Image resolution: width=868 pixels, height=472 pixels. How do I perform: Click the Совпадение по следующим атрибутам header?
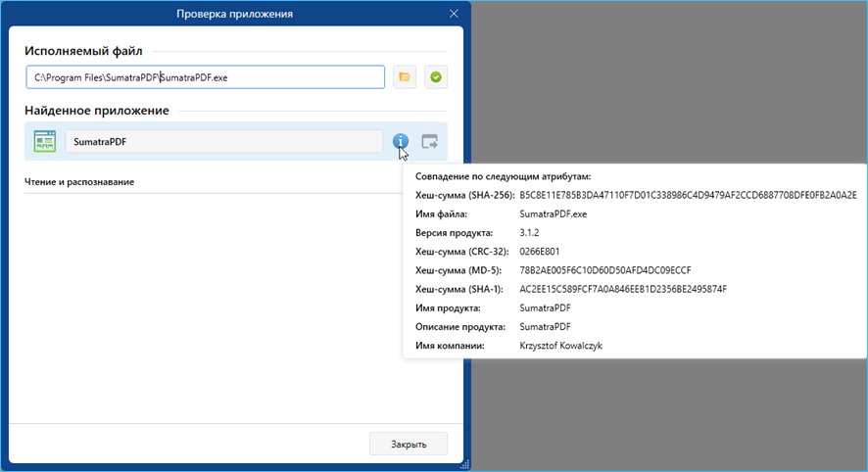tap(504, 176)
